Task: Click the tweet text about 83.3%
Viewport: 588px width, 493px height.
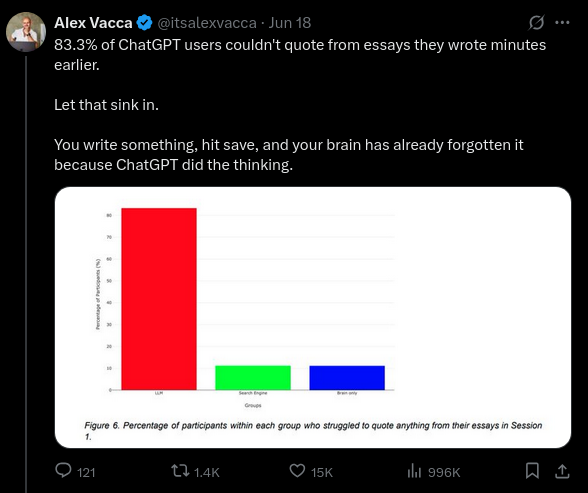Action: [300, 55]
